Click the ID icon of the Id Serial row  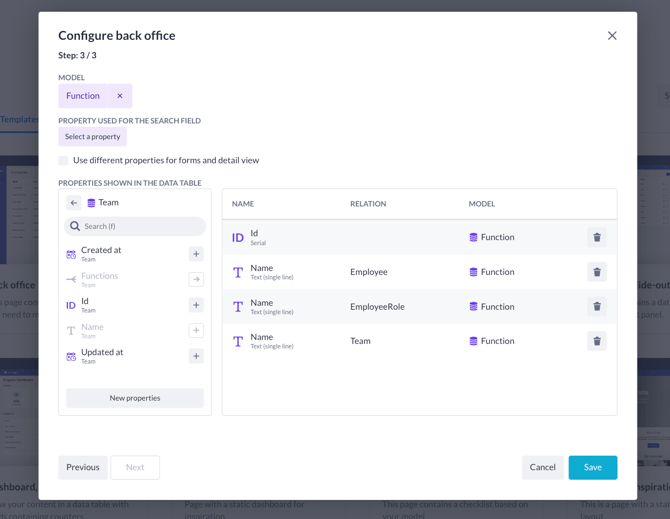pyautogui.click(x=238, y=238)
